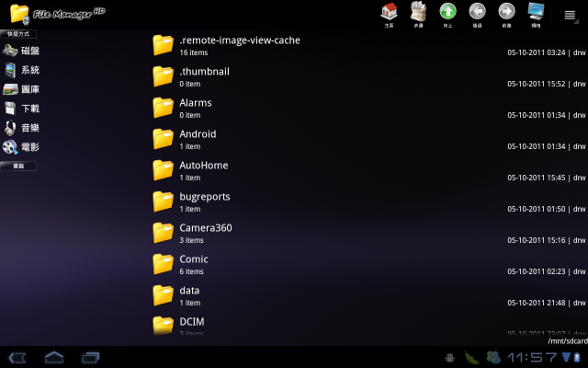588x368 pixels.
Task: Click the 快捷方式 shortcuts header
Action: [18, 34]
